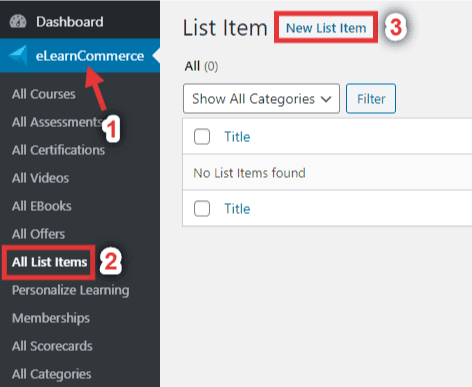Select All List Items in the sidebar
Screen dimensions: 472x387
(x=49, y=262)
